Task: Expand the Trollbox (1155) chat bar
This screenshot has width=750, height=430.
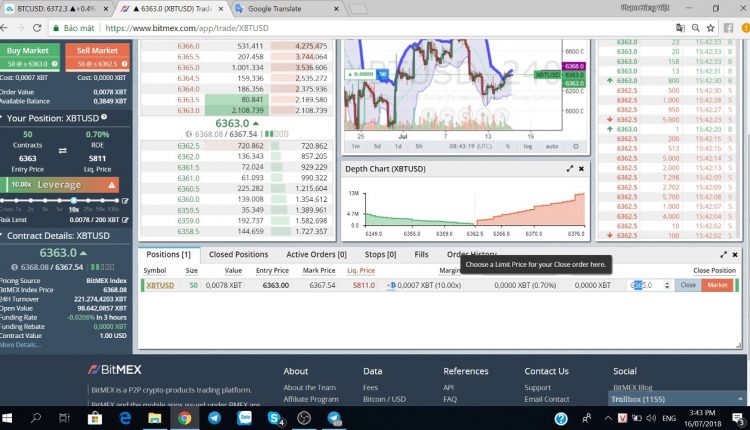Action: [x=678, y=399]
